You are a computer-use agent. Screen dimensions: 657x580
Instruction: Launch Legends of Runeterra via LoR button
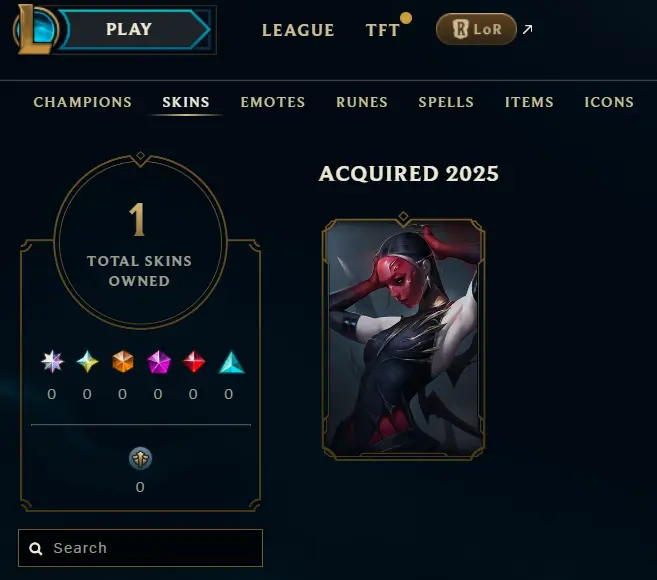[476, 29]
